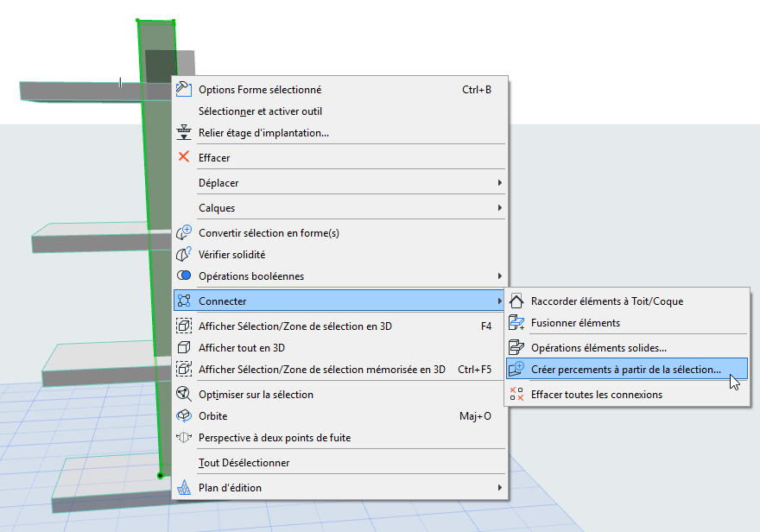Select the highlighted Connecter entry
The image size is (760, 532).
(340, 301)
